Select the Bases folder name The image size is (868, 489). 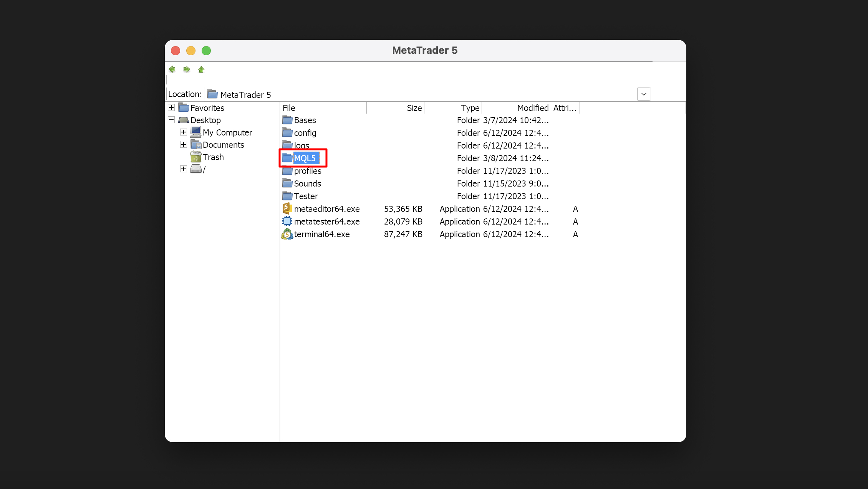305,120
